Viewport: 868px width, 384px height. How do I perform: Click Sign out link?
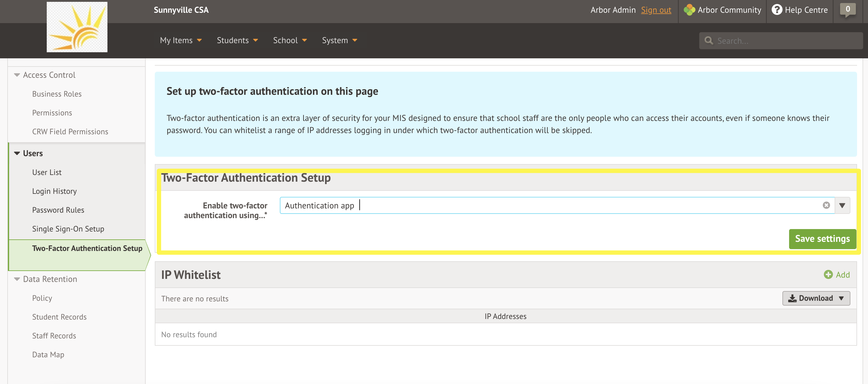(656, 10)
